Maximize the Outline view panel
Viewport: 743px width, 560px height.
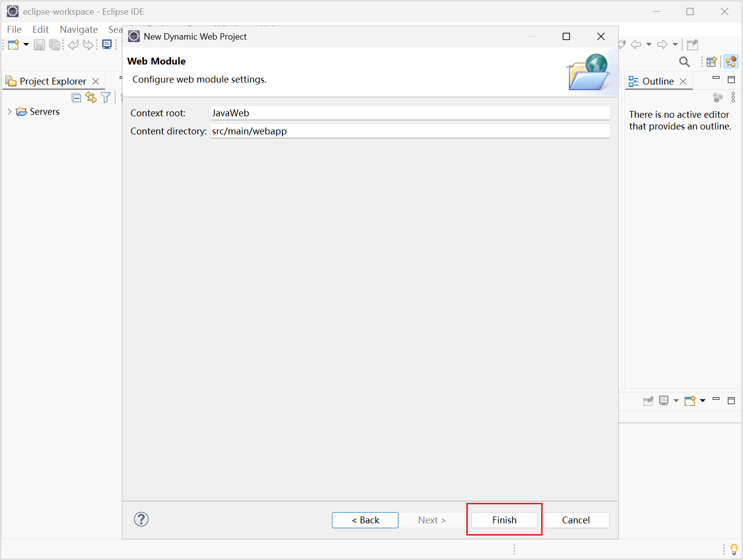coord(731,80)
